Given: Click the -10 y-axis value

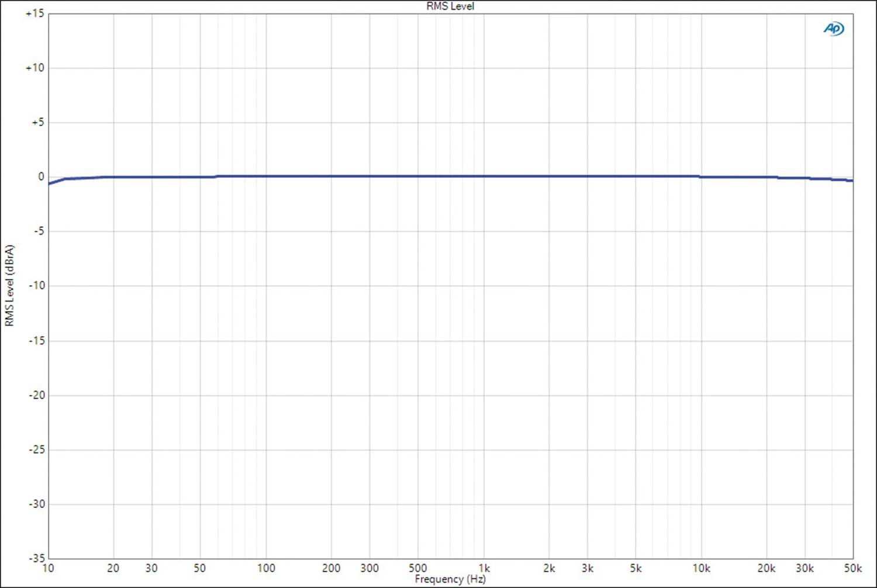Looking at the screenshot, I should click(36, 285).
